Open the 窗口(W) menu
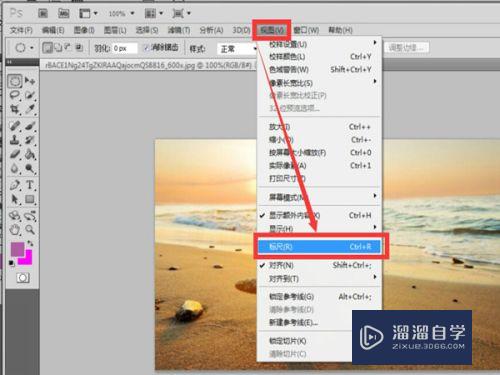This screenshot has width=500, height=375. (306, 30)
